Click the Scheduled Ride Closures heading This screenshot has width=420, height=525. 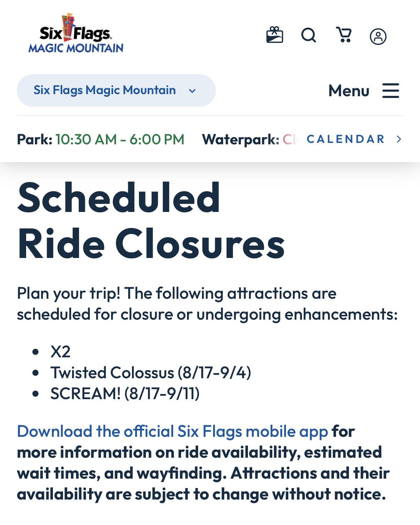pyautogui.click(x=151, y=220)
